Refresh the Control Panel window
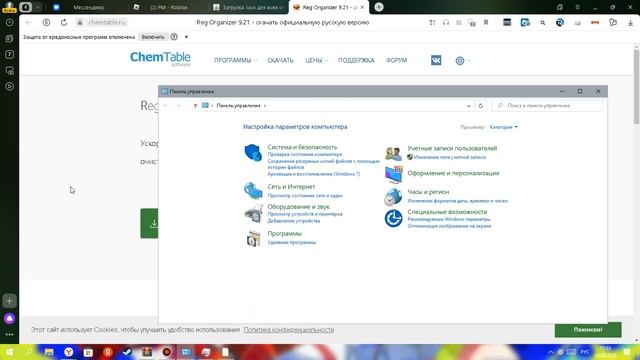Image resolution: width=640 pixels, height=360 pixels. point(481,106)
